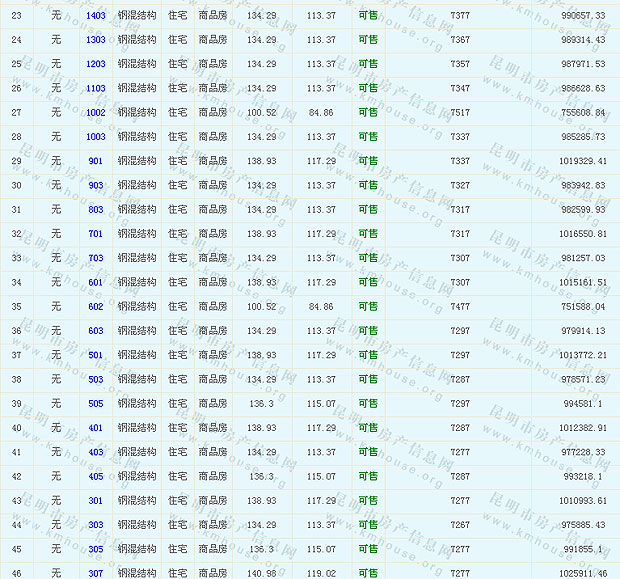Click the room number 1303 link
The width and height of the screenshot is (620, 579).
coord(96,40)
